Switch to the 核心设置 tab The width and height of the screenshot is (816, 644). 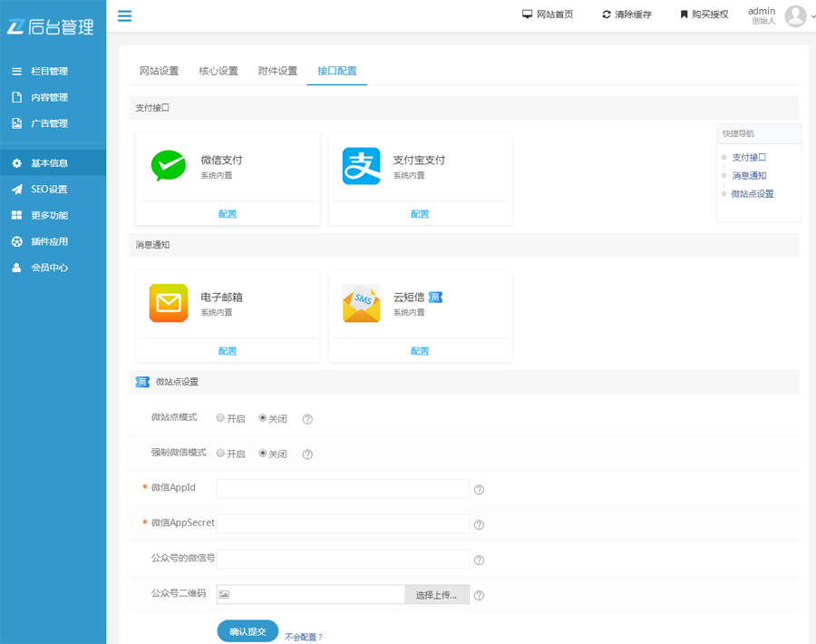(219, 71)
